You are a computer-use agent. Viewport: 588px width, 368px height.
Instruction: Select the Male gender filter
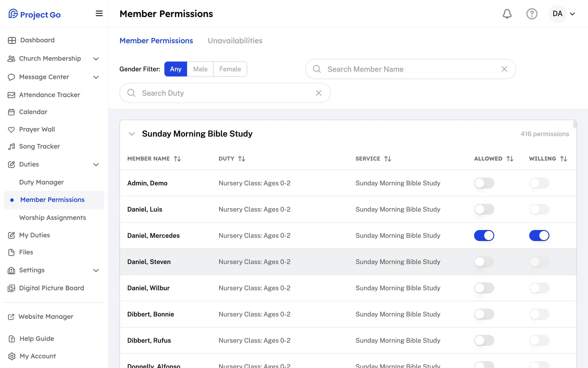click(x=200, y=69)
